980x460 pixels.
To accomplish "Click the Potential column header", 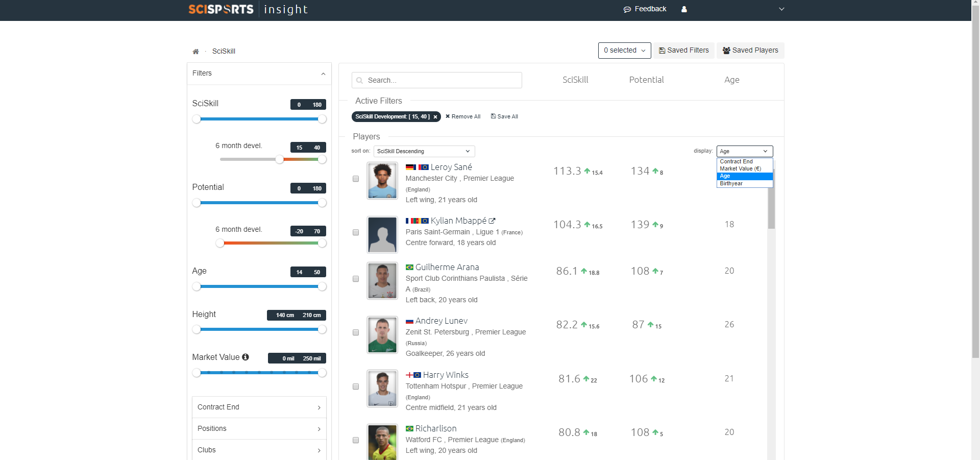I will coord(646,80).
